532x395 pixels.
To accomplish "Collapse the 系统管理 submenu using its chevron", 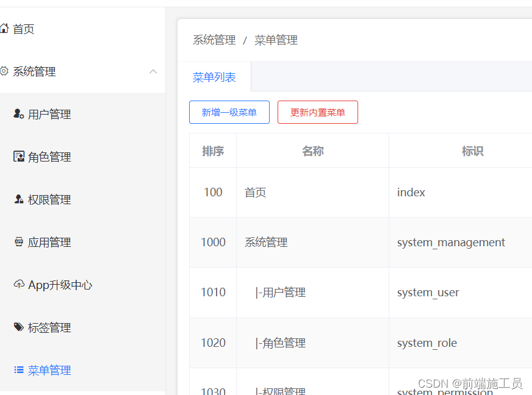I will coord(153,71).
